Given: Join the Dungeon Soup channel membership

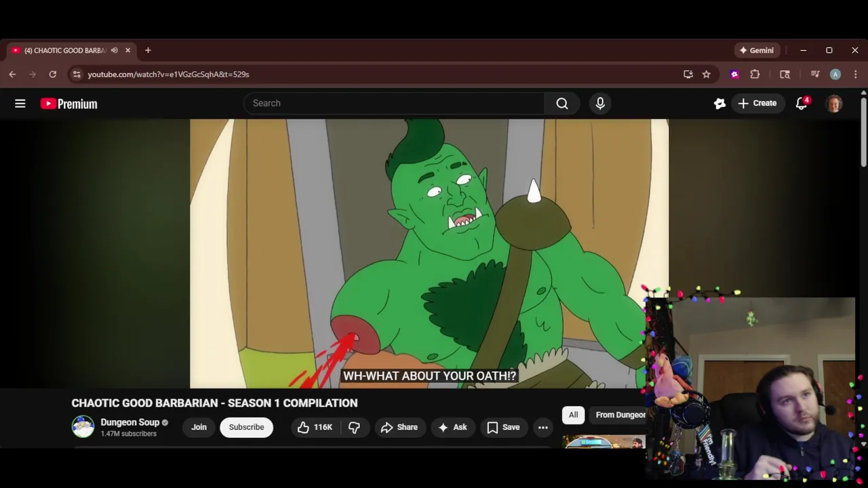Looking at the screenshot, I should (199, 427).
